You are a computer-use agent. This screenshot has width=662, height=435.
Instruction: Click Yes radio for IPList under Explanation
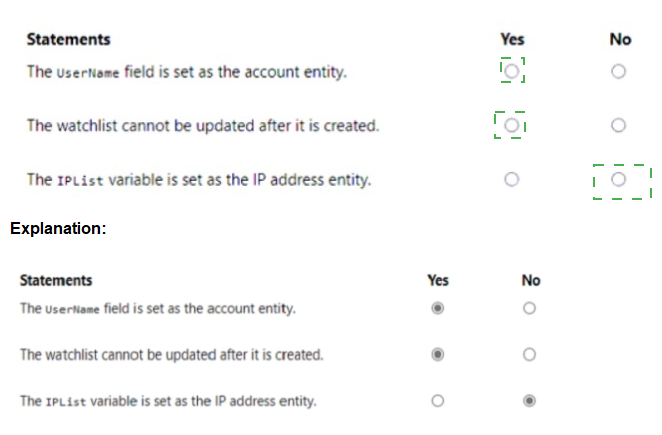(437, 401)
